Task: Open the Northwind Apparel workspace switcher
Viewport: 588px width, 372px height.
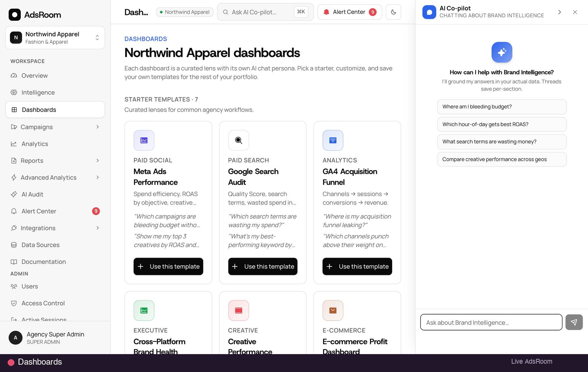Action: (x=55, y=38)
